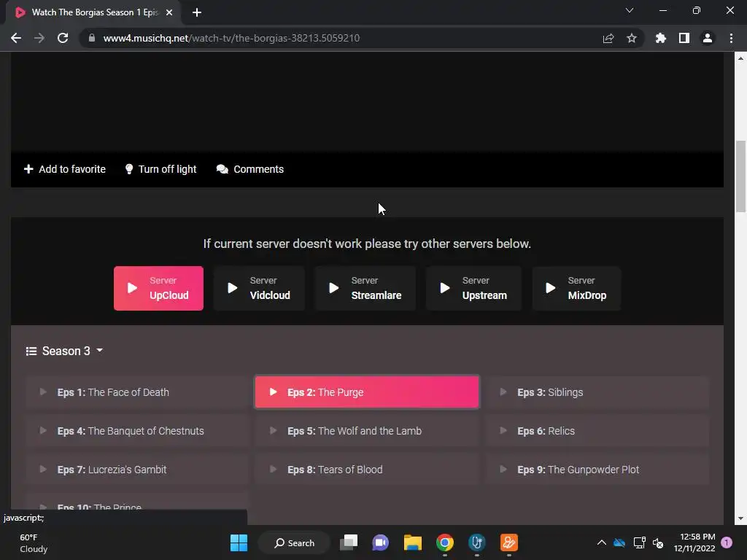Close the Watch The Borgias tab
This screenshot has height=560, width=747.
(169, 12)
